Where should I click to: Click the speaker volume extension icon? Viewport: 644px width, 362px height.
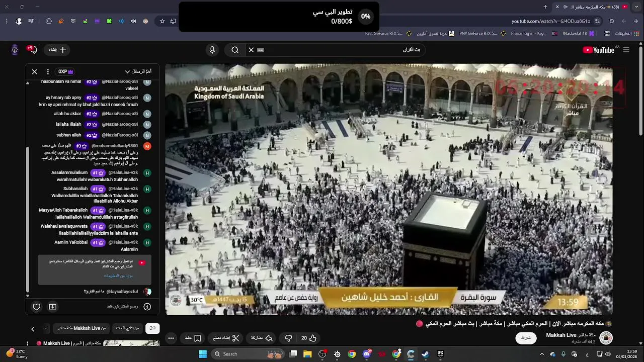133,21
